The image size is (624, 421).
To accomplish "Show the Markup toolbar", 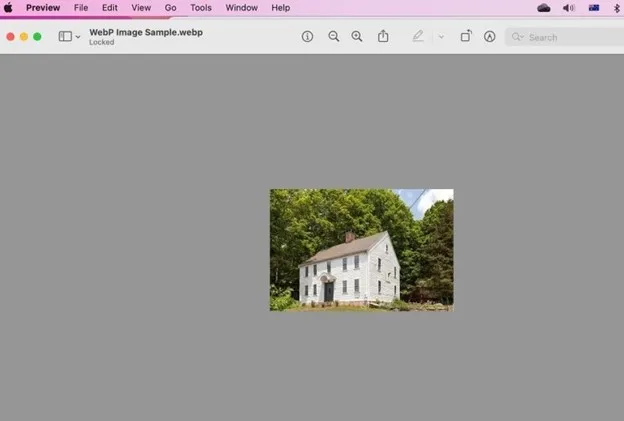I will pos(490,37).
